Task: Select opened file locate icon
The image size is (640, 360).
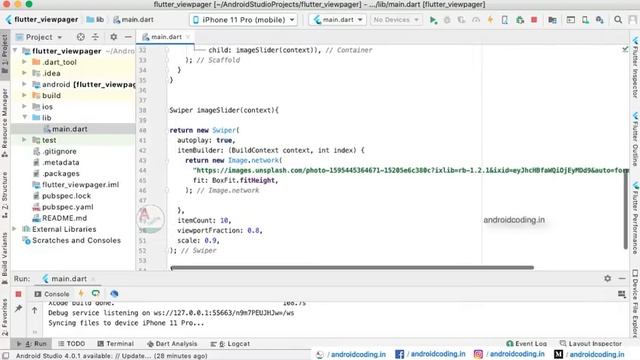Action: [80, 37]
